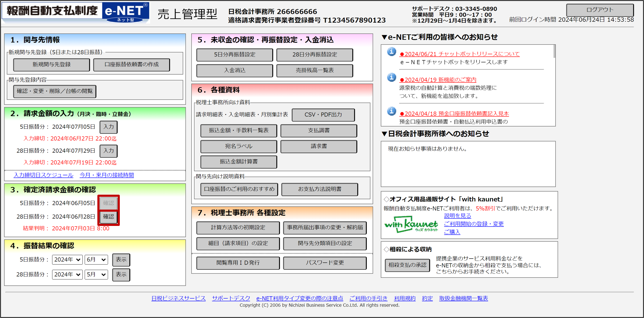644x318 pixels.
Task: Open the 入力締切日スケジュール link
Action: (43, 175)
